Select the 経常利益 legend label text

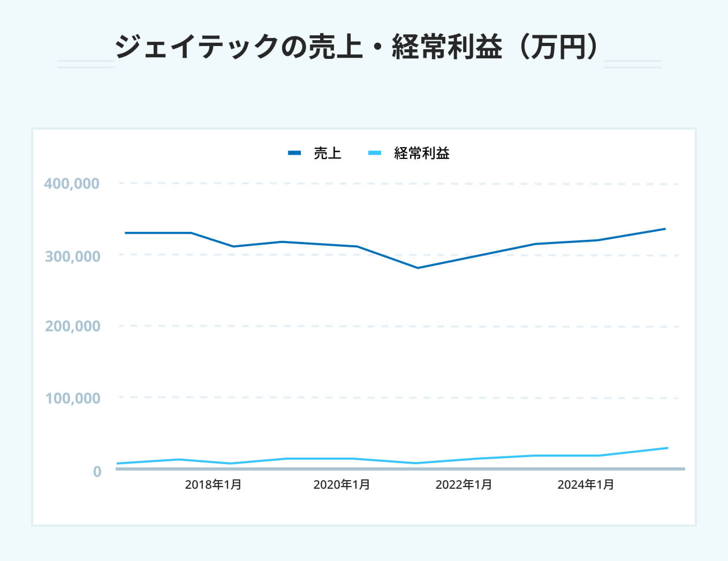coord(422,153)
